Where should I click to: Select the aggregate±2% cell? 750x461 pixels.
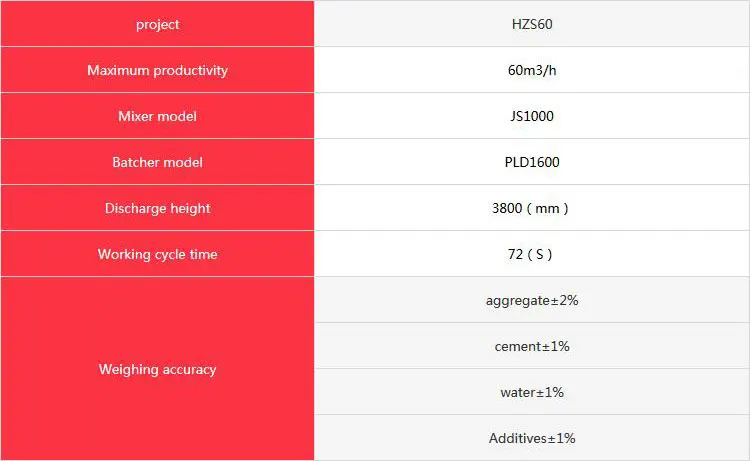click(531, 300)
